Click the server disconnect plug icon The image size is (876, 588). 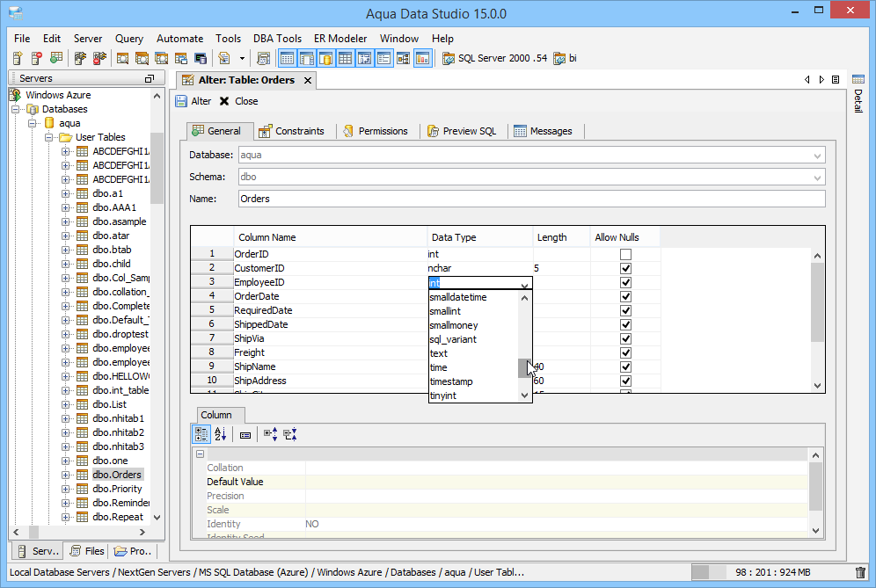pyautogui.click(x=99, y=58)
